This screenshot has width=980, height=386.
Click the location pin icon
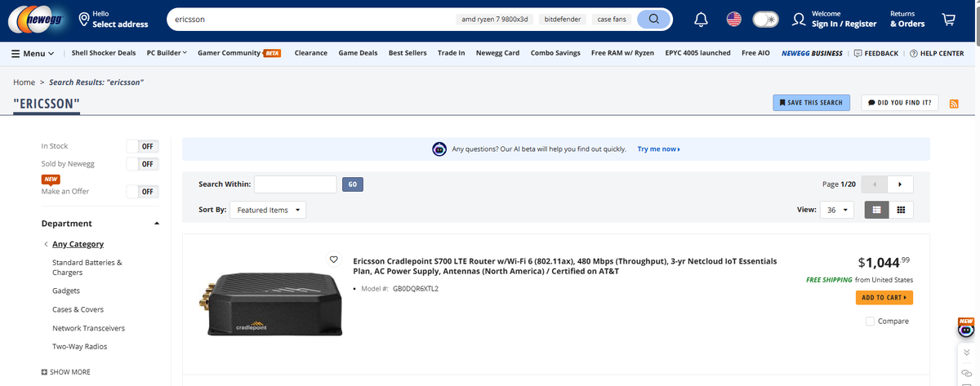(x=84, y=19)
